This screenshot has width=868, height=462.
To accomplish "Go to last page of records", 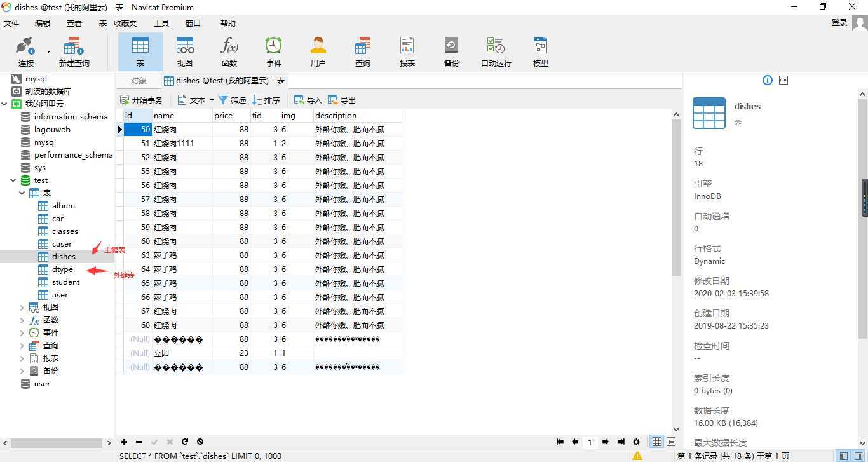I will 621,442.
